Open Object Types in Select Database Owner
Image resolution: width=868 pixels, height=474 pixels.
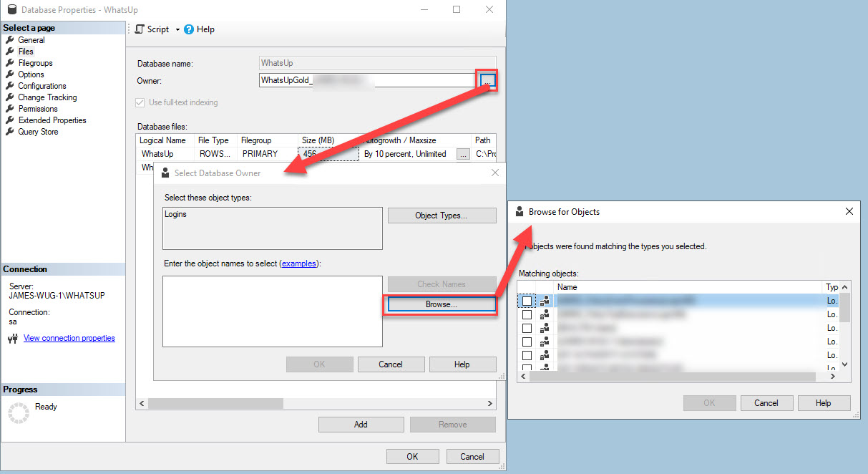click(x=442, y=216)
